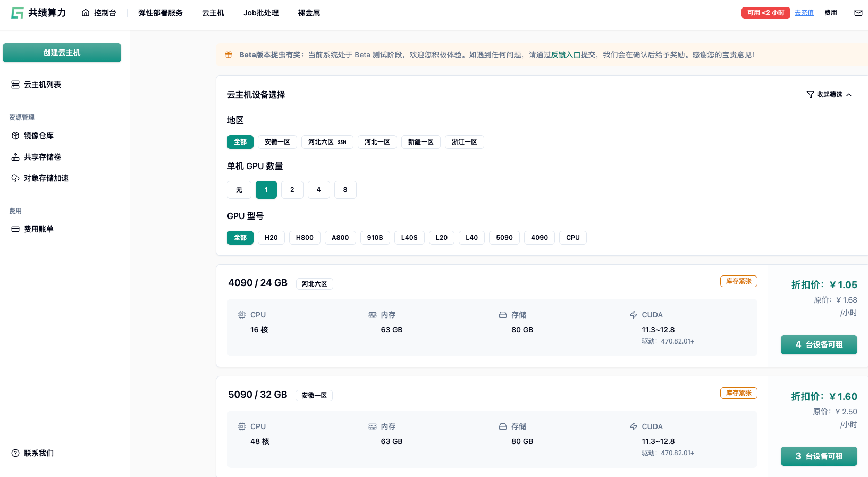Click the 共享存储卷 storage icon
868x477 pixels.
tap(15, 157)
